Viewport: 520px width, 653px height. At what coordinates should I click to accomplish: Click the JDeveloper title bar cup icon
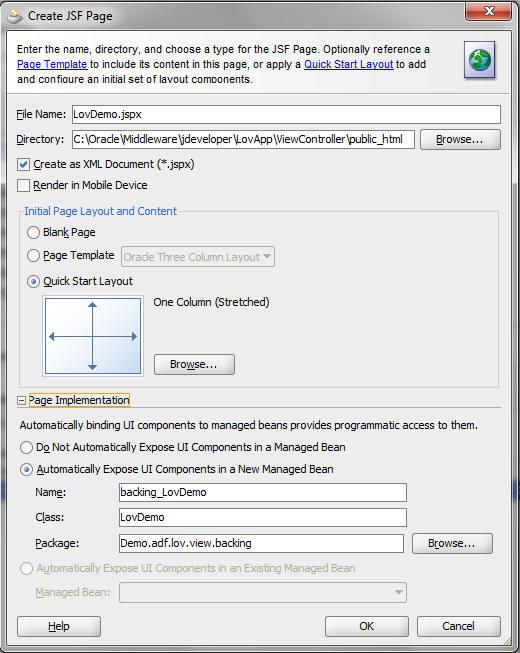(x=15, y=16)
